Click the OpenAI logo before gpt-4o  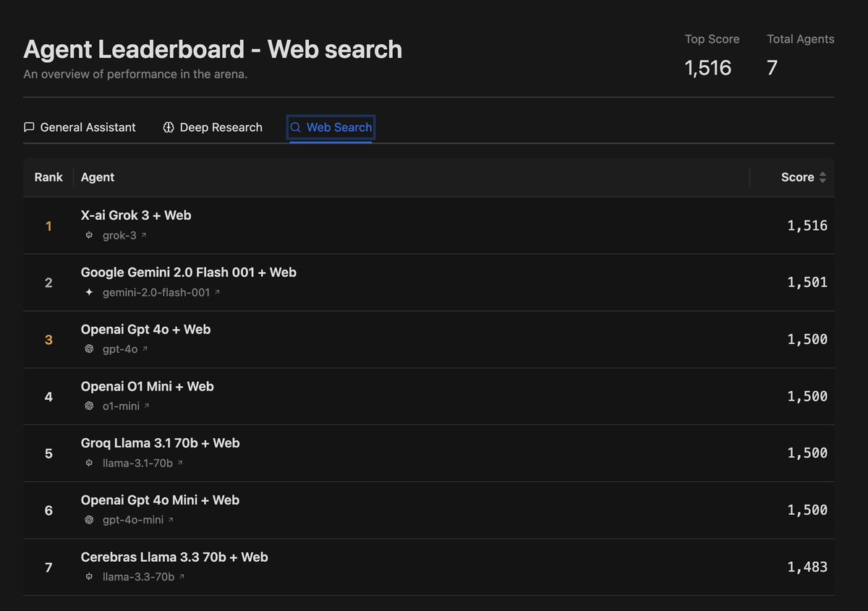pyautogui.click(x=89, y=349)
